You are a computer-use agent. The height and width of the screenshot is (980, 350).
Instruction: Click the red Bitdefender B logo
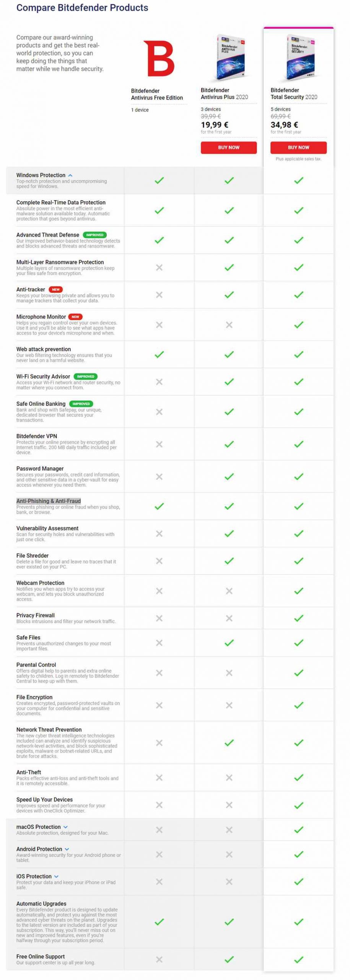[x=159, y=59]
